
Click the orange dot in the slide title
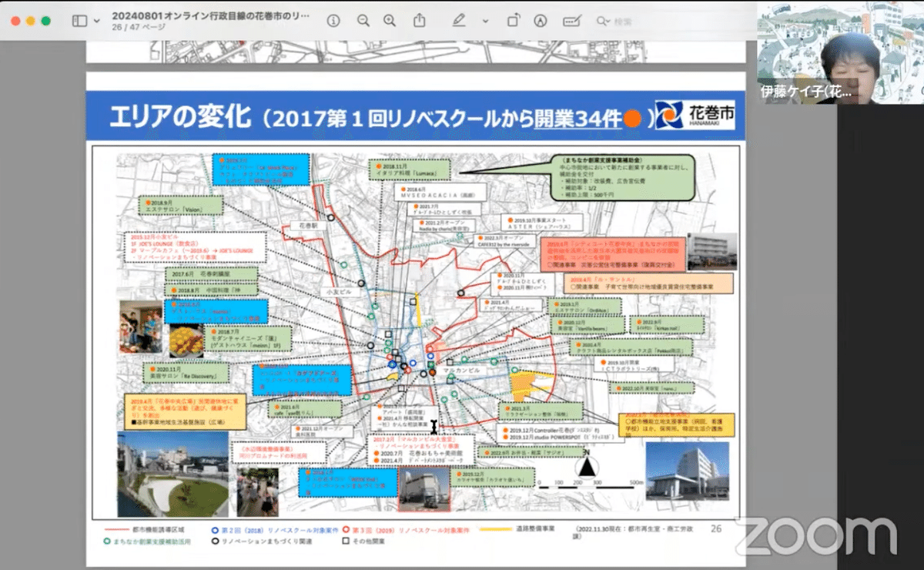(631, 118)
